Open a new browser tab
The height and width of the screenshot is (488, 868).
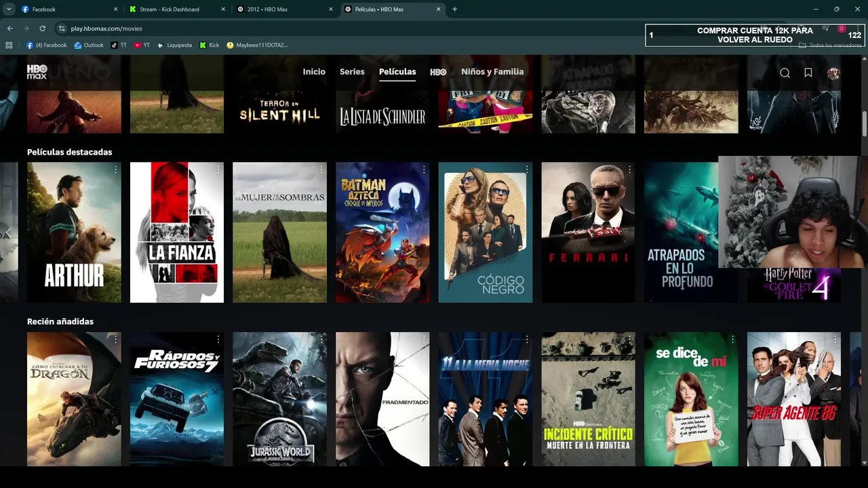[x=454, y=9]
